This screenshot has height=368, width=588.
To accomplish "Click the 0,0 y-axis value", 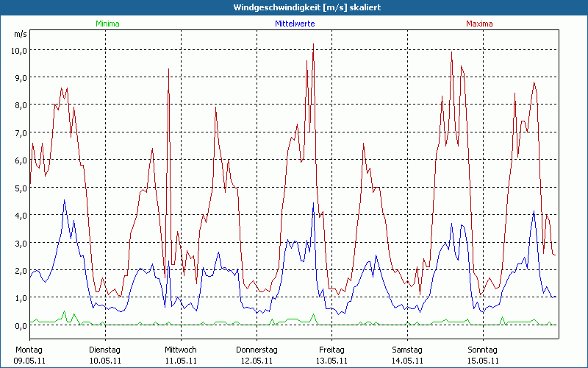I will pos(21,325).
